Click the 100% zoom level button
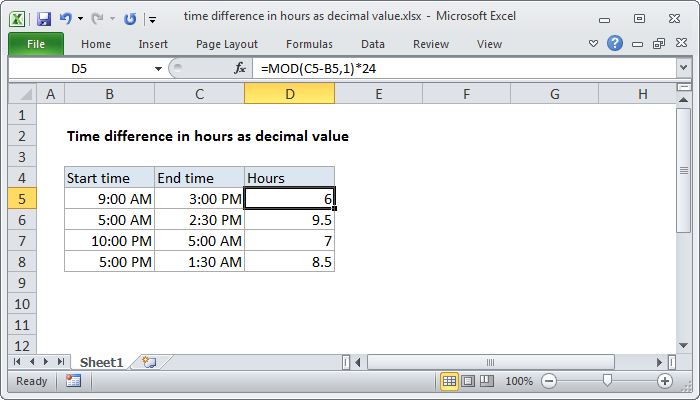The image size is (700, 400). point(519,381)
